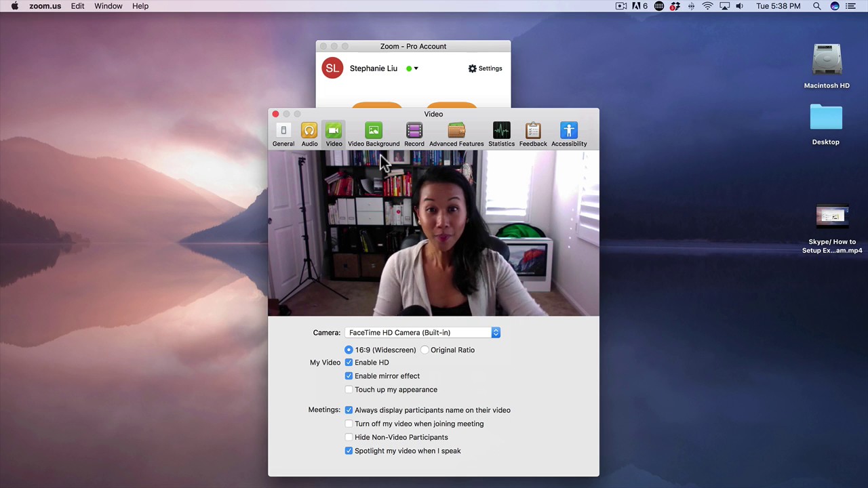Open the Statistics tab

coord(501,135)
